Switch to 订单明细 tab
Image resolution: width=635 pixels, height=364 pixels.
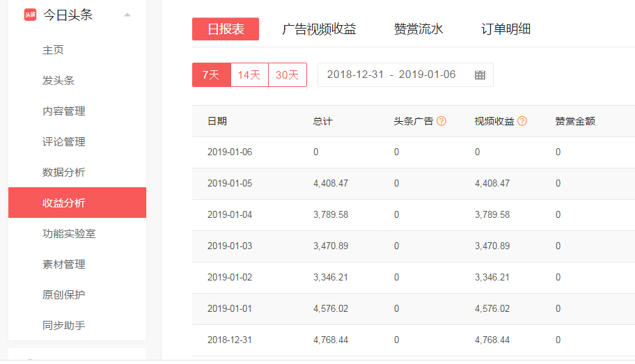(x=505, y=29)
